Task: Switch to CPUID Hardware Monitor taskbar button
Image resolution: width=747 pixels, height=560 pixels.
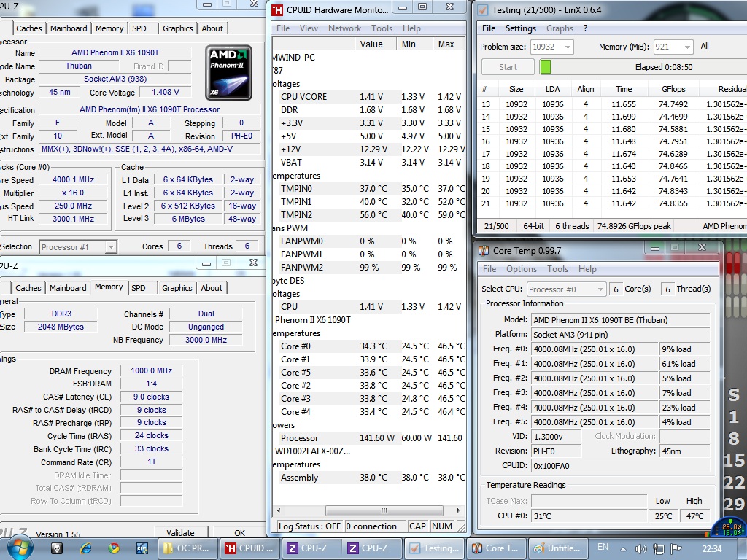Action: pos(249,548)
